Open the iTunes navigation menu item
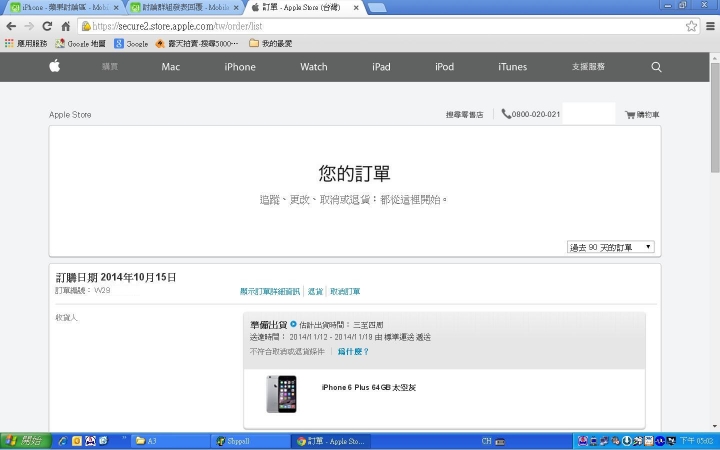This screenshot has width=720, height=450. tap(512, 67)
